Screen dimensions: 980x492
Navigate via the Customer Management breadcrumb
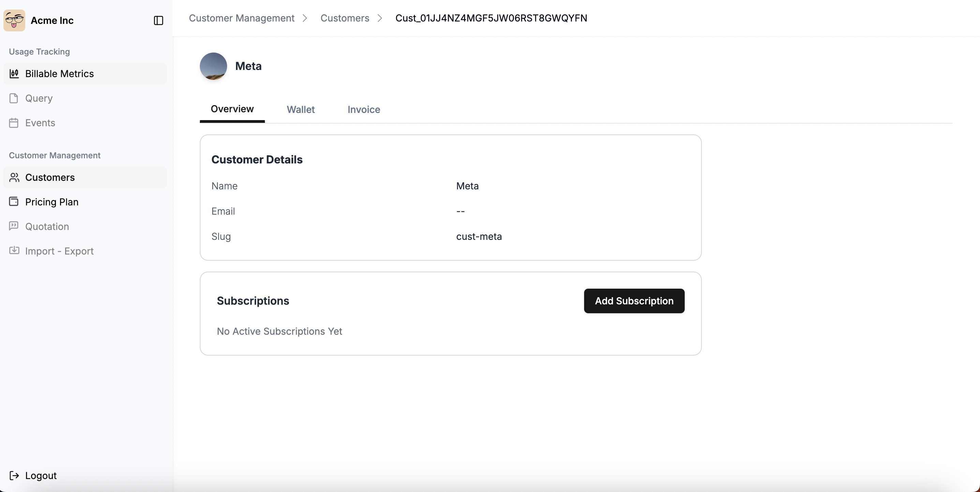[241, 18]
